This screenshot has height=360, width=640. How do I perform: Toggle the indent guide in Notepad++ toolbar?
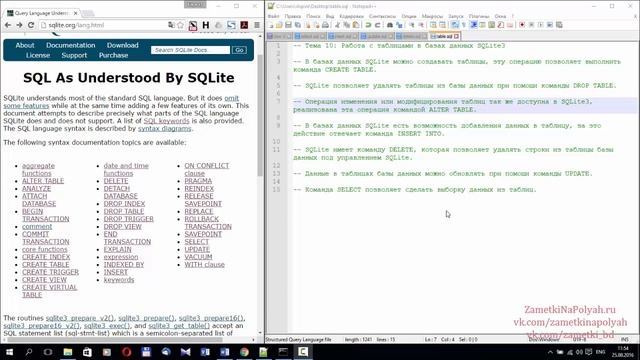click(474, 25)
